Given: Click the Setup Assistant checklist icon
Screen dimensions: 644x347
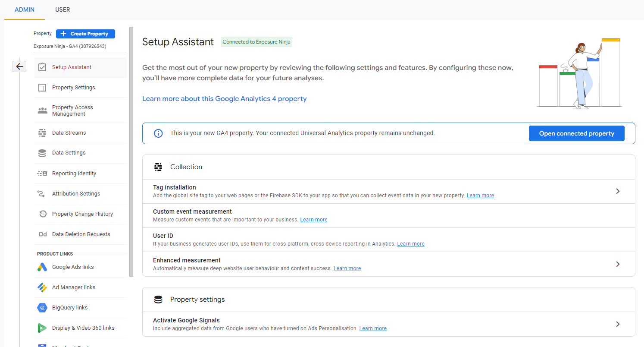Looking at the screenshot, I should (42, 67).
